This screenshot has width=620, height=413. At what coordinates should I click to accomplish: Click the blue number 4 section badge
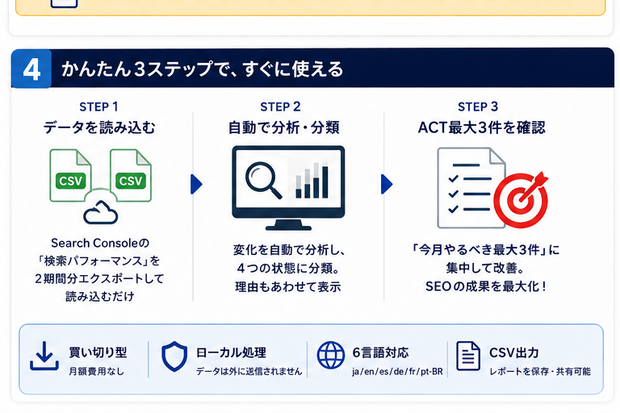[31, 69]
